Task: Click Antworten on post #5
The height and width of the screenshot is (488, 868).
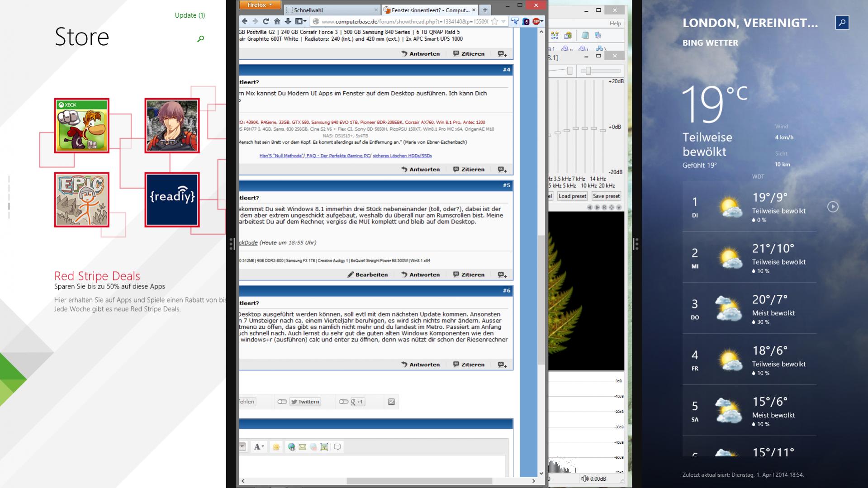Action: coord(420,275)
